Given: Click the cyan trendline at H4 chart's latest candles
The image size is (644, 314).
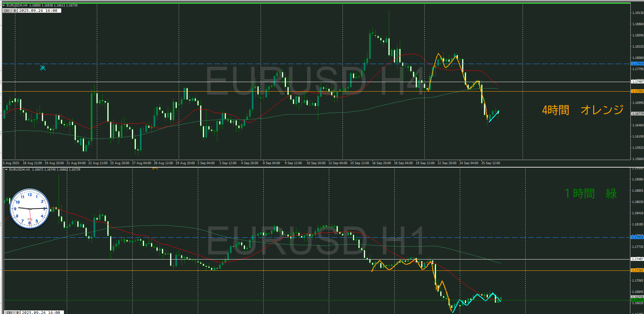Looking at the screenshot, I should pyautogui.click(x=494, y=116).
